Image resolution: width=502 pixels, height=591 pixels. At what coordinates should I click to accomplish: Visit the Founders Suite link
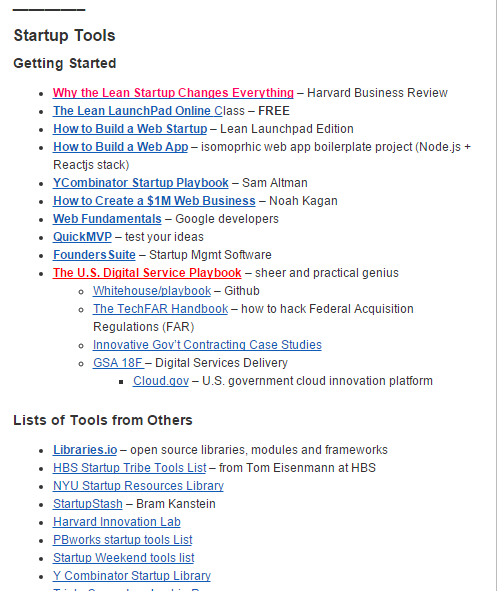[x=94, y=255]
